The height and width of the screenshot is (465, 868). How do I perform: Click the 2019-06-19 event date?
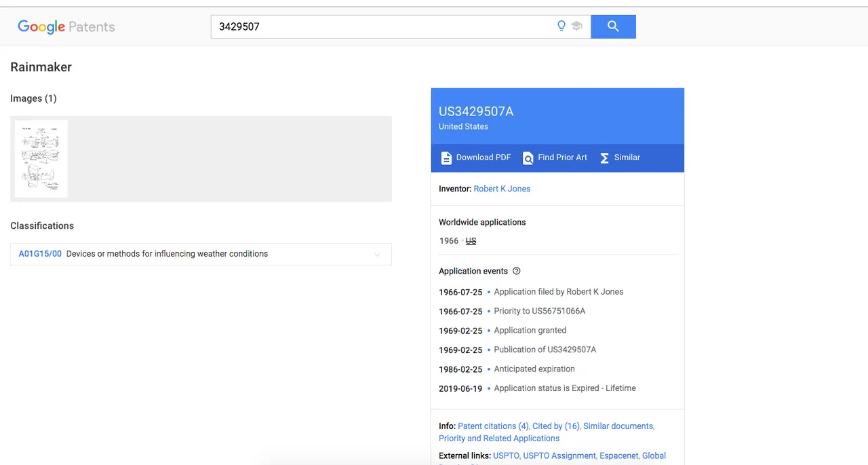(x=460, y=389)
